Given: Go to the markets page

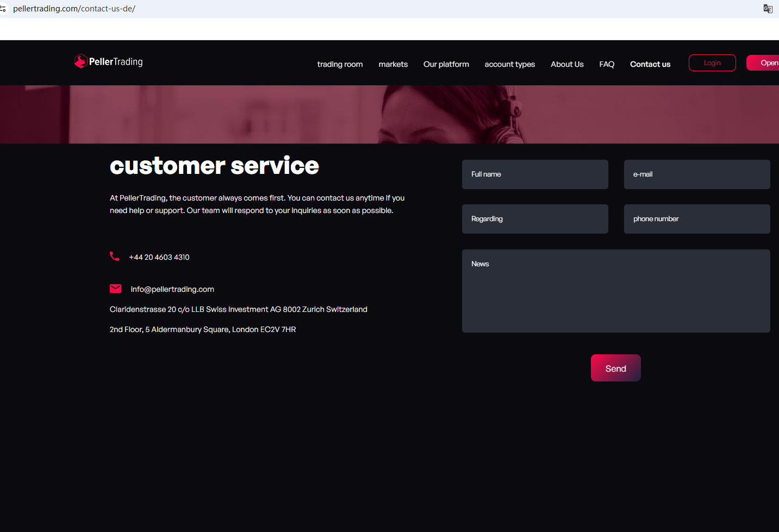Looking at the screenshot, I should pyautogui.click(x=393, y=64).
